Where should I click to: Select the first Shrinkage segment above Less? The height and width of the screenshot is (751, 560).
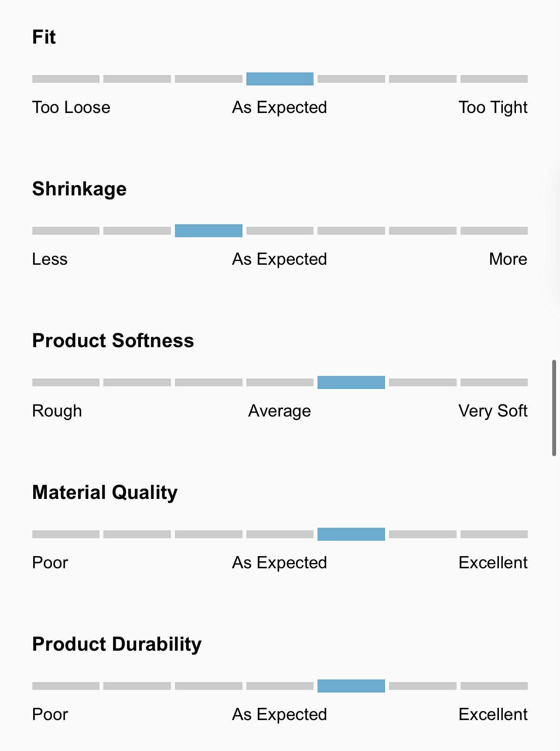pyautogui.click(x=66, y=231)
